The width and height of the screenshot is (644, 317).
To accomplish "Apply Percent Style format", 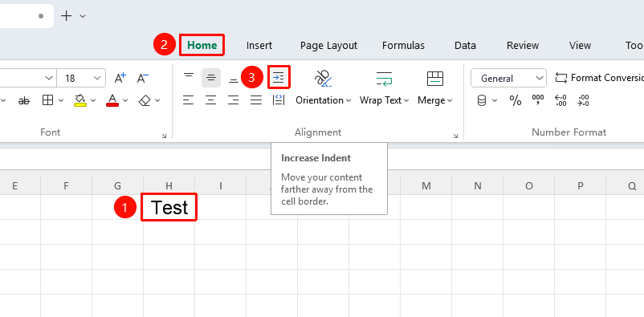I will tap(516, 100).
